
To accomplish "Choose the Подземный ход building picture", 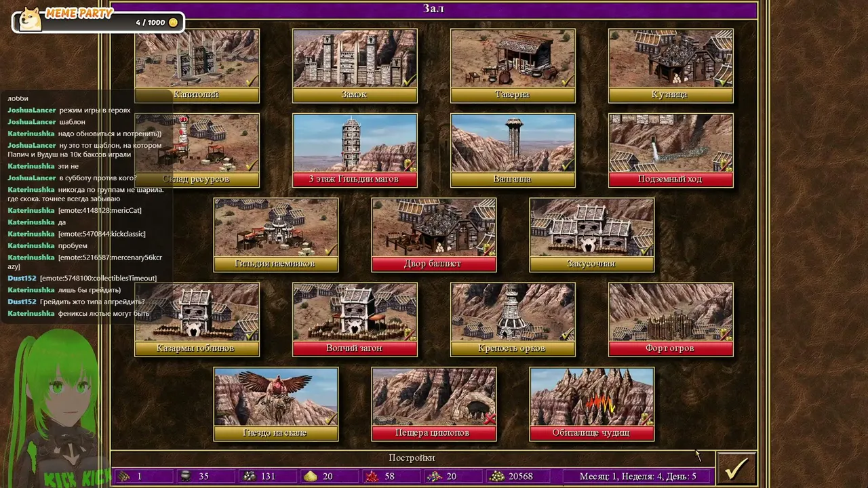I will click(671, 143).
